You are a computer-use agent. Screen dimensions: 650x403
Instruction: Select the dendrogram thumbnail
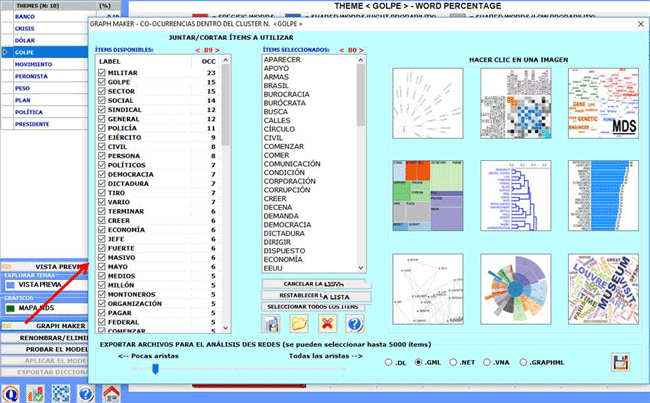tap(516, 196)
